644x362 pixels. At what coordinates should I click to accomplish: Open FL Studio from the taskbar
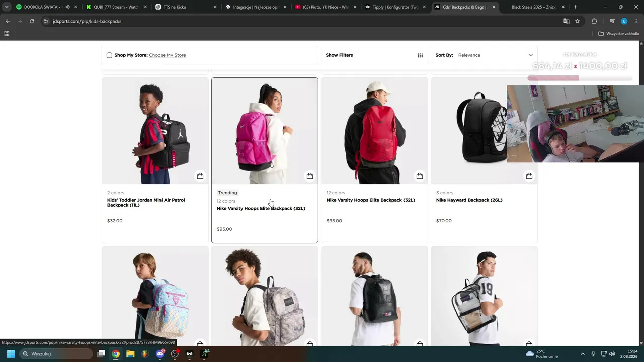145,354
